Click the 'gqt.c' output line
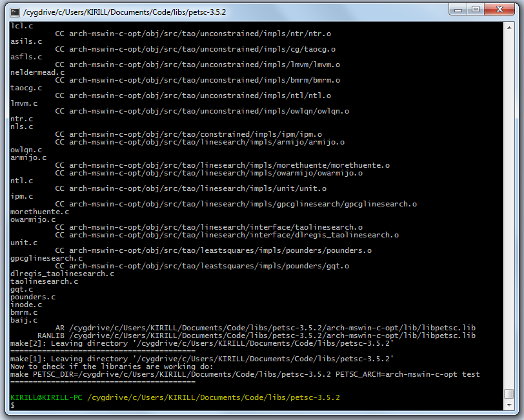This screenshot has height=420, width=524. [x=22, y=289]
